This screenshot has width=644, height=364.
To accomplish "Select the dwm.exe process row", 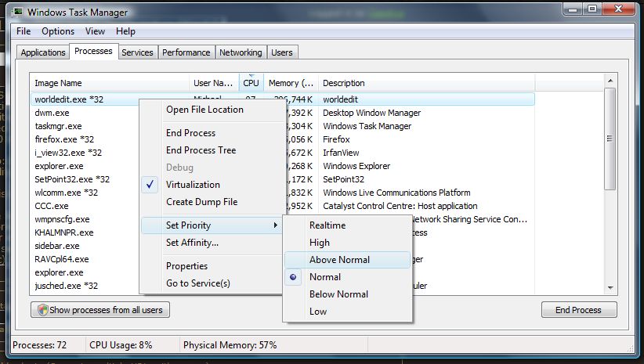I will [x=52, y=113].
